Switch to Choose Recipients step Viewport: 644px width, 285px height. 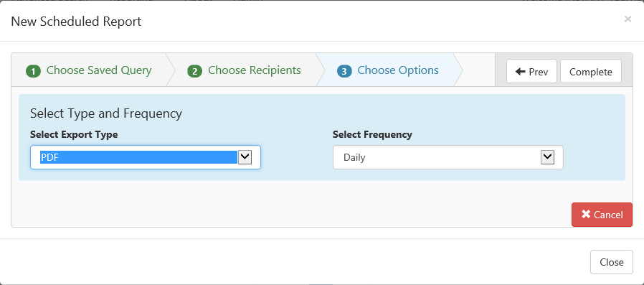[255, 70]
